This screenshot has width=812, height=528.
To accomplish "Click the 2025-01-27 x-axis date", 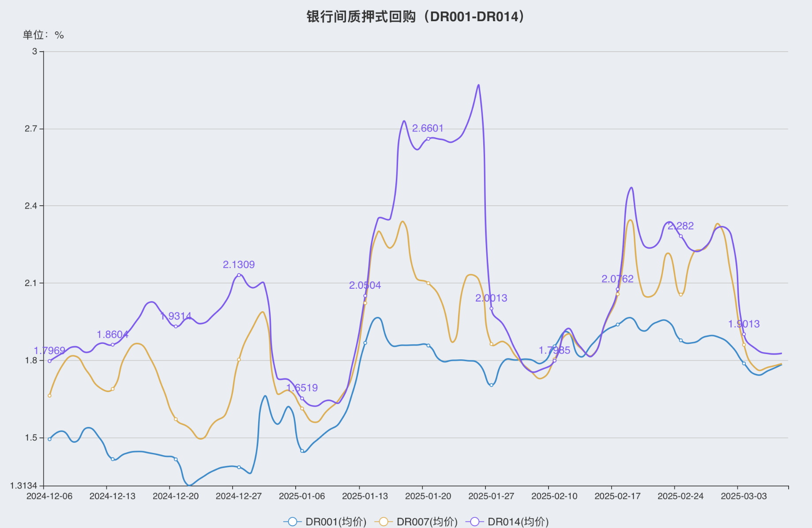I will (x=491, y=496).
